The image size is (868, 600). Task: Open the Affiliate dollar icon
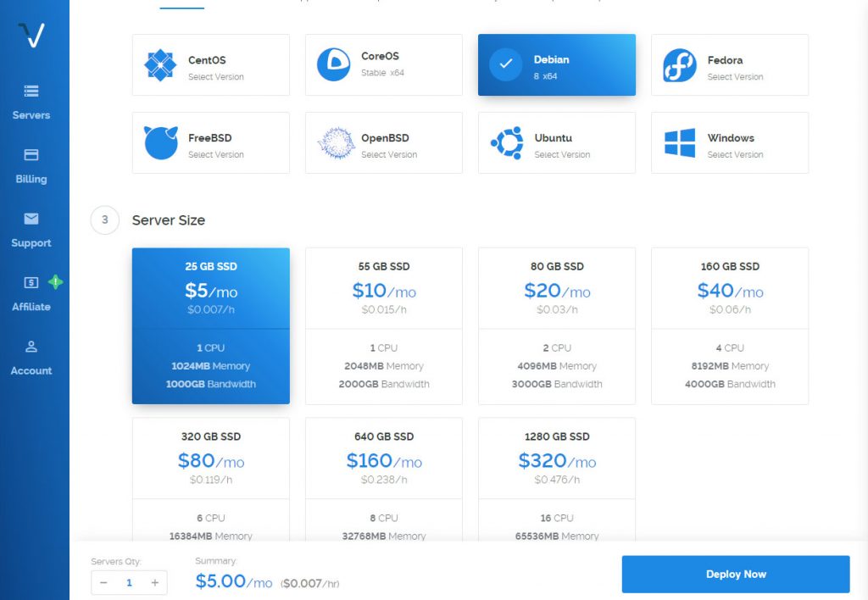click(x=31, y=282)
